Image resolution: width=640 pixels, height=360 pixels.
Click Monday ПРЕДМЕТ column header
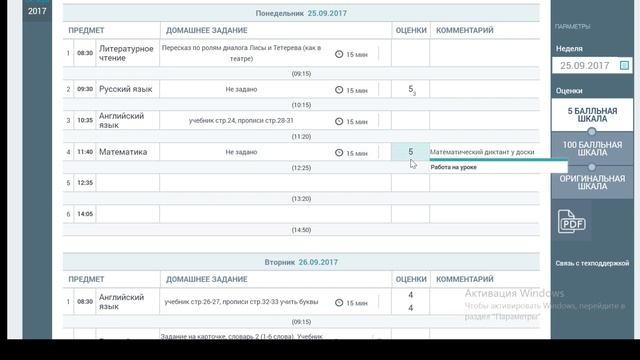(86, 30)
